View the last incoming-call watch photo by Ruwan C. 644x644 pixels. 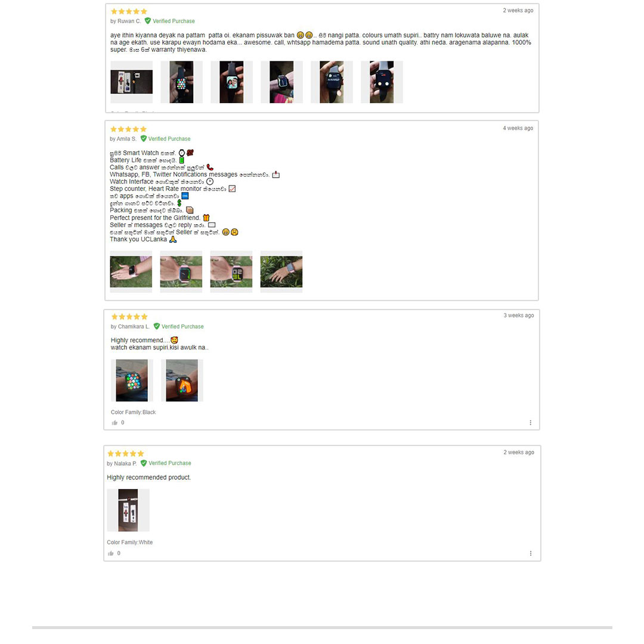[382, 82]
